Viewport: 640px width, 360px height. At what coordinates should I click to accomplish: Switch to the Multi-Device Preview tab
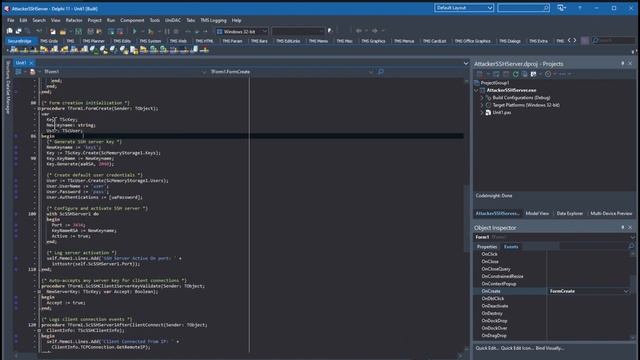611,213
